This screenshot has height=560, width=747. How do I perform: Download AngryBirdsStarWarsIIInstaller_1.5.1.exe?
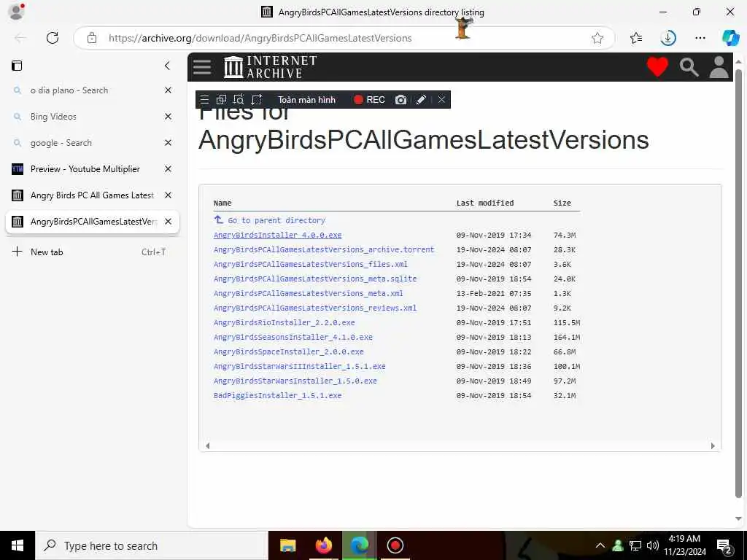(300, 366)
